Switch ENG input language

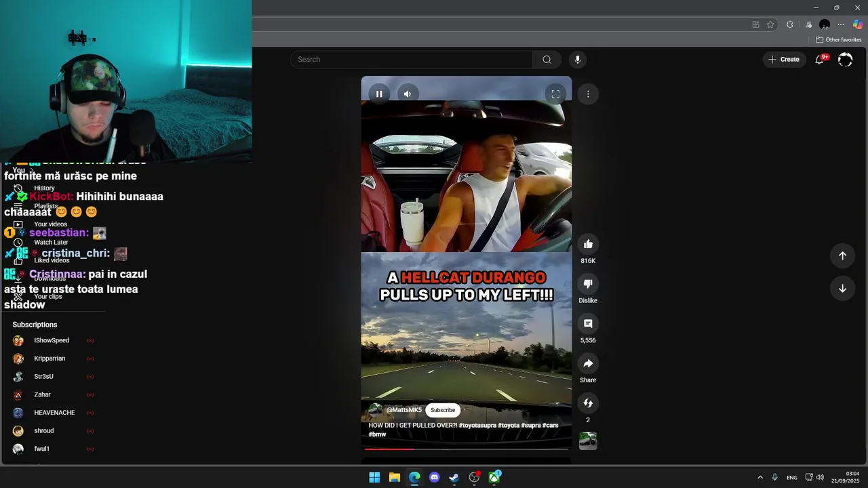tap(792, 477)
